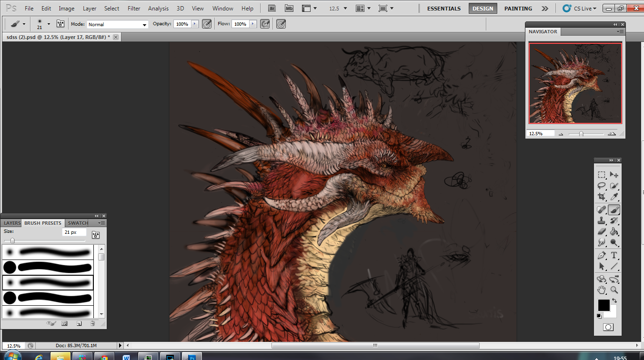Screen dimensions: 644x360
Task: Expand the Opacity slider arrow
Action: pos(194,24)
